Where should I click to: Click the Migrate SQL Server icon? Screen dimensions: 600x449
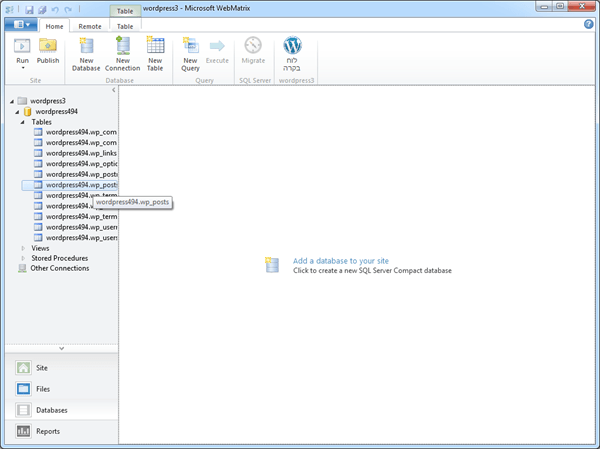pos(253,46)
